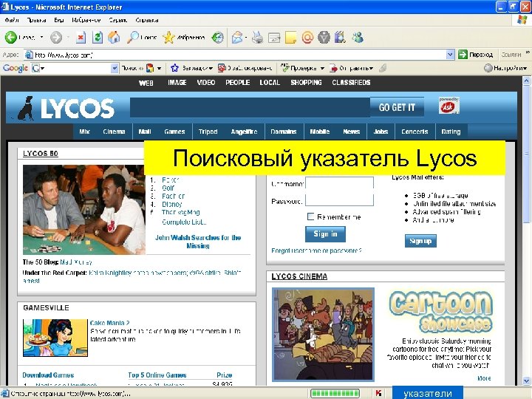Click the Sign in button

(x=325, y=233)
